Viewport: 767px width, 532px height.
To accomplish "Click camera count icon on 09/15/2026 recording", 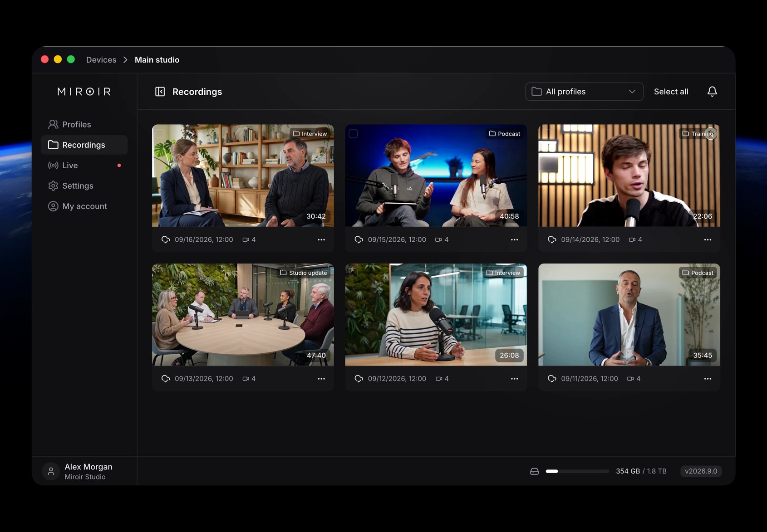I will point(438,239).
